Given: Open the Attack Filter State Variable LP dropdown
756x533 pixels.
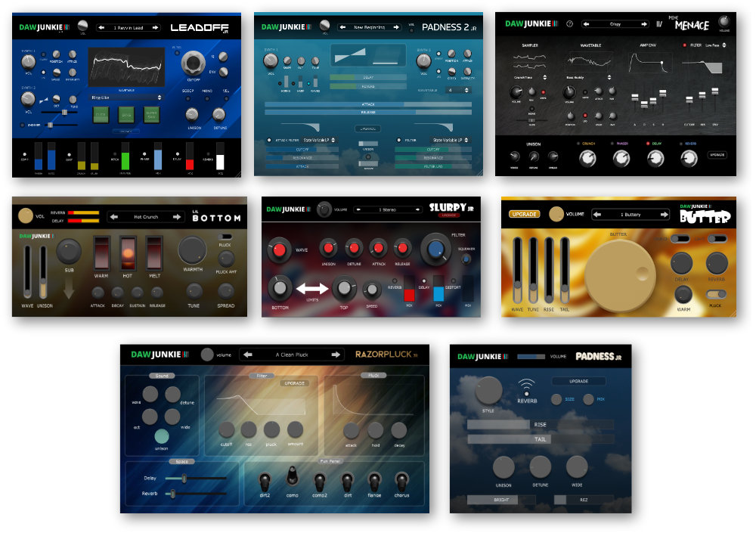Looking at the screenshot, I should pos(319,141).
